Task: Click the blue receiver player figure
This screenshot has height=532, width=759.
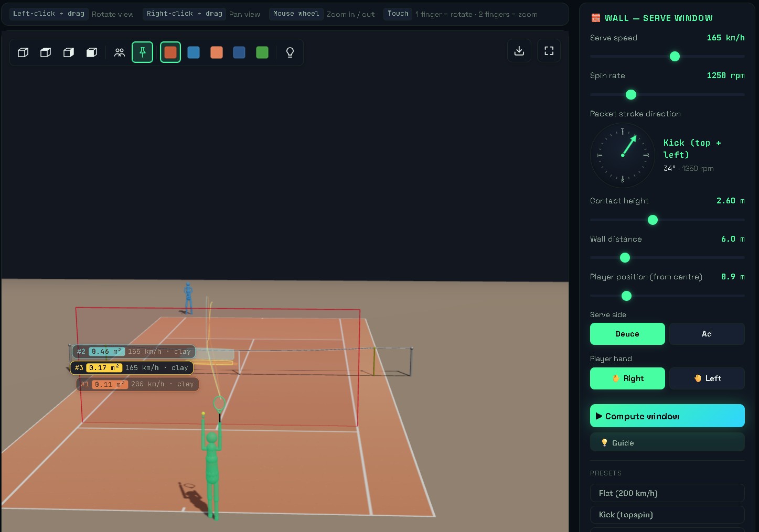Action: 188,299
